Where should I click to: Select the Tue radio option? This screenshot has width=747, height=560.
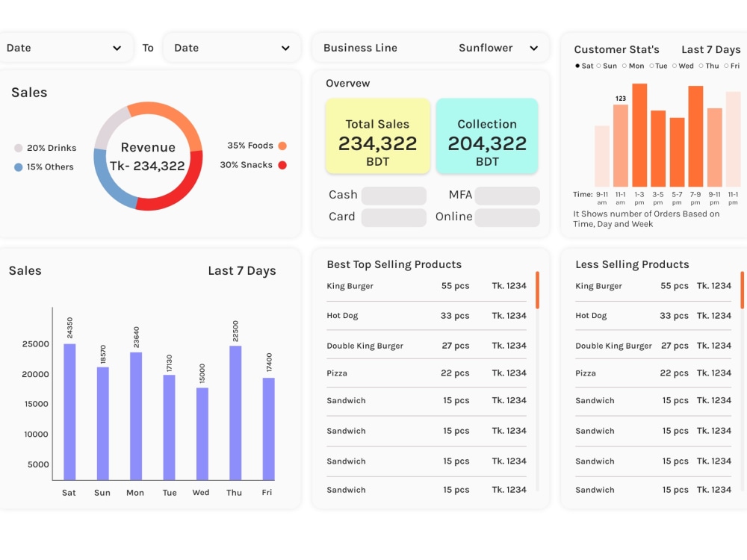[x=651, y=66]
